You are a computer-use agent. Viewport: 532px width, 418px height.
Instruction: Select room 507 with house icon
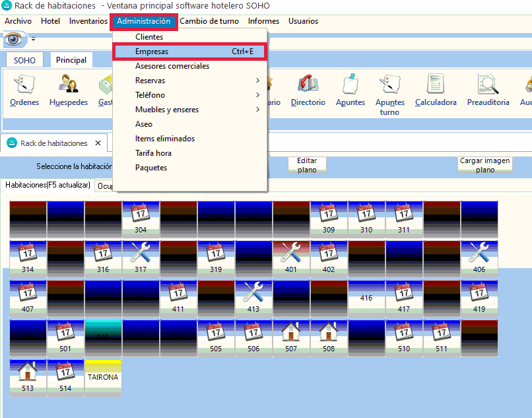(291, 339)
